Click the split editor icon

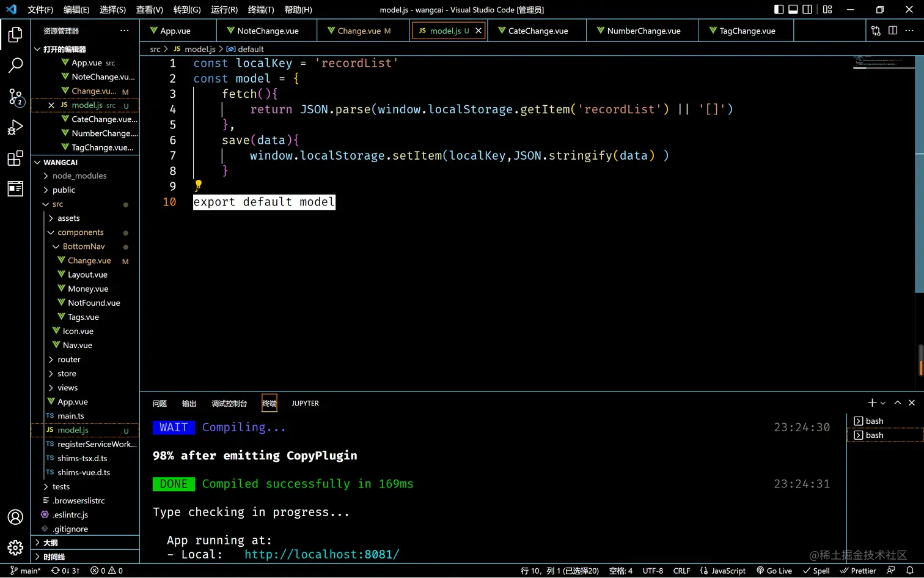pyautogui.click(x=892, y=31)
